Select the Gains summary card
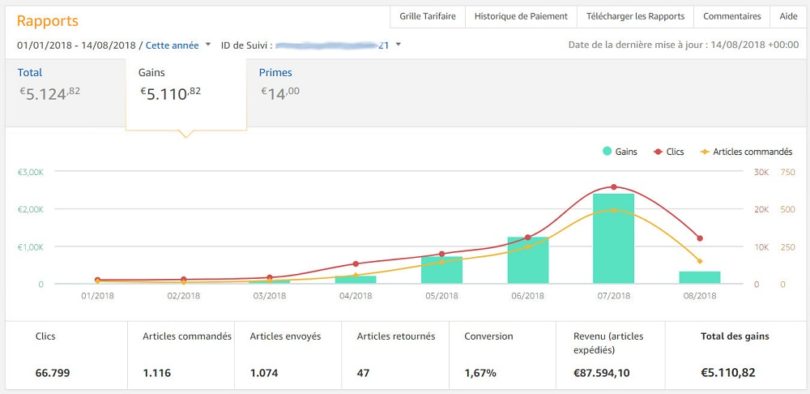This screenshot has height=394, width=810. 186,94
